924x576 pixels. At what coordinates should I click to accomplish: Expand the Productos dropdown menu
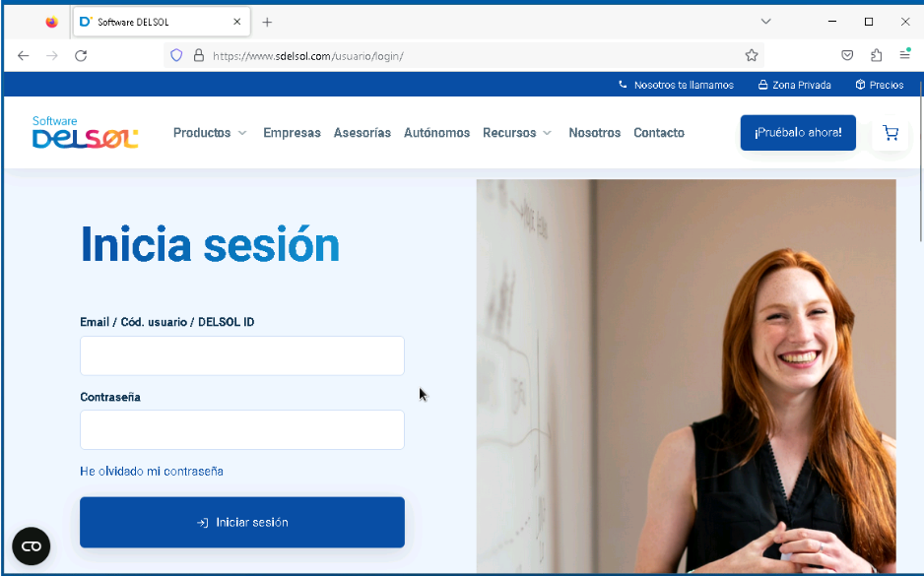coord(210,133)
